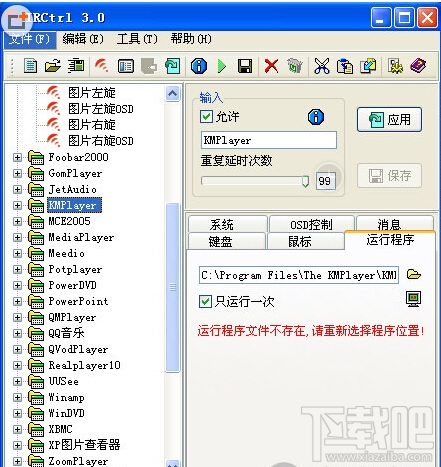Viewport: 441px width, 467px height.
Task: Click the green play arrow toolbar icon
Action: 221,66
